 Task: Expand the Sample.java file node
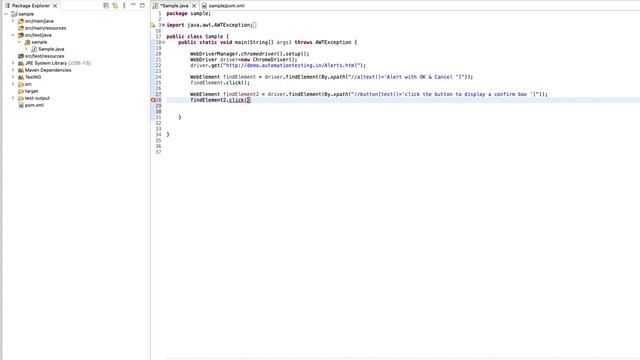(26, 49)
